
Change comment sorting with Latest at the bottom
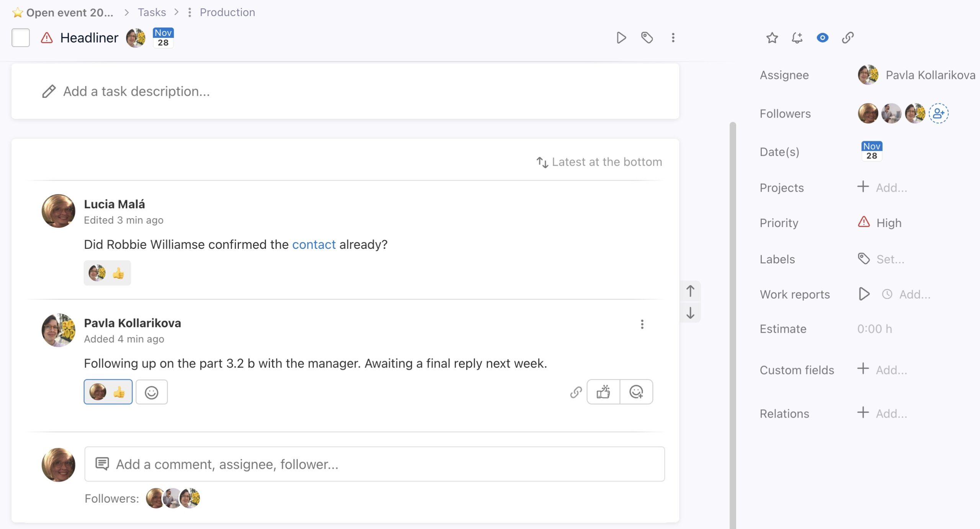click(x=599, y=162)
